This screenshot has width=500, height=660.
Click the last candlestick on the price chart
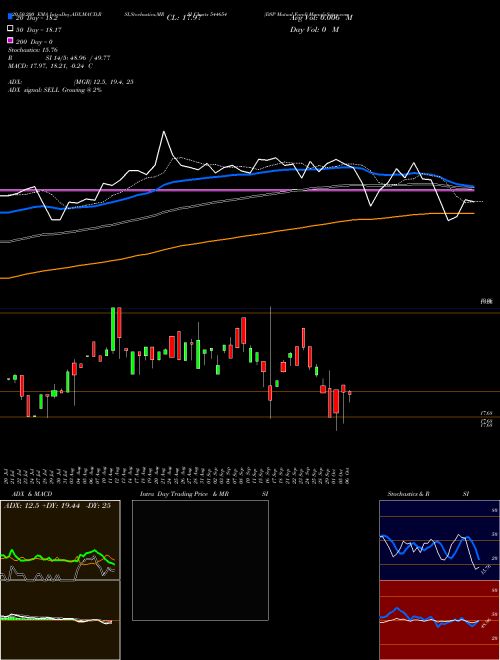(349, 393)
